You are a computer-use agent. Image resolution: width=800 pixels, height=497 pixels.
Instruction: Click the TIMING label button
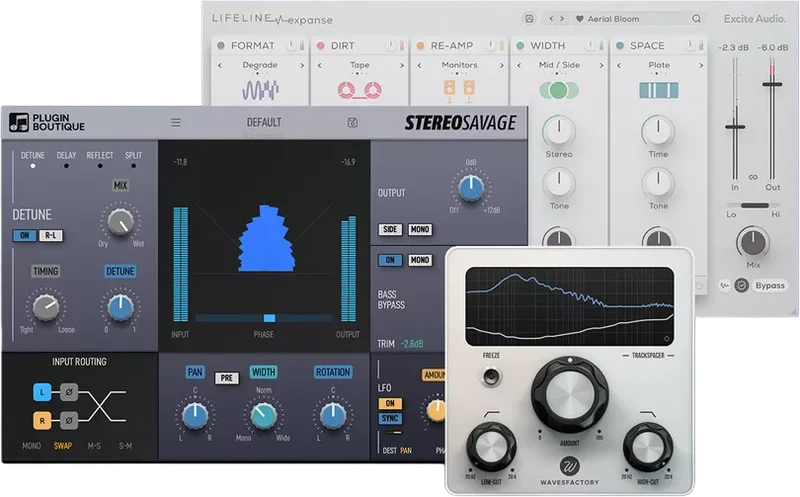(45, 271)
